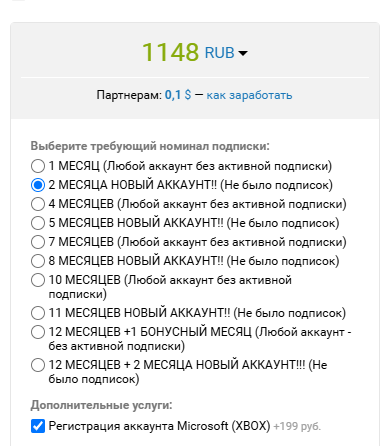383x446 pixels.
Task: Select the 1 МЕСЯЦ subscription option
Action: click(38, 166)
